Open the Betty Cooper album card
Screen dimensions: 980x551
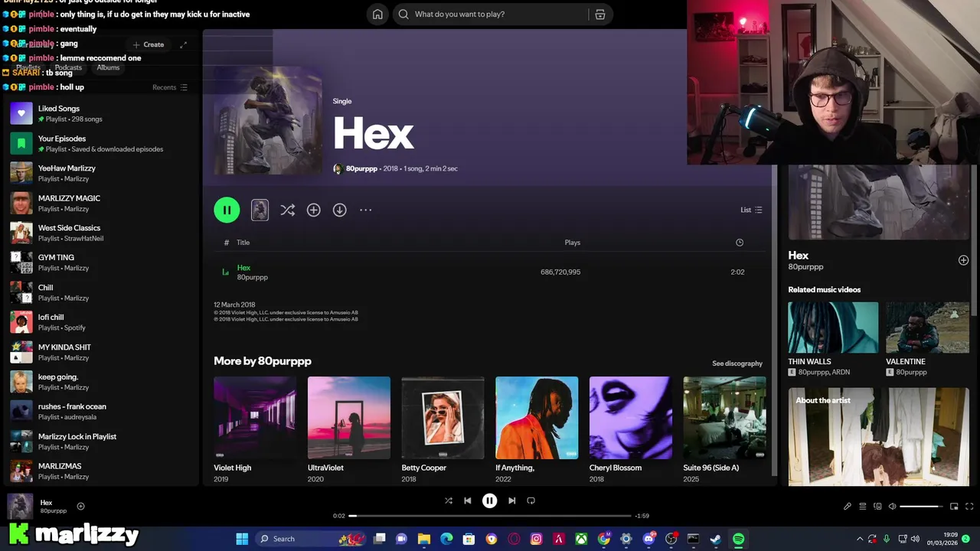coord(443,429)
